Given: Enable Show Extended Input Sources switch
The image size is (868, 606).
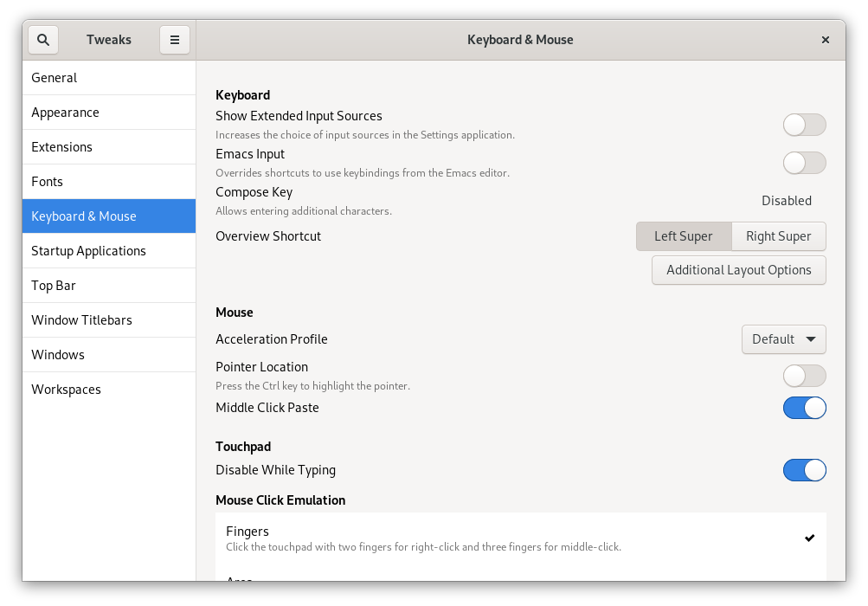Looking at the screenshot, I should [x=804, y=125].
